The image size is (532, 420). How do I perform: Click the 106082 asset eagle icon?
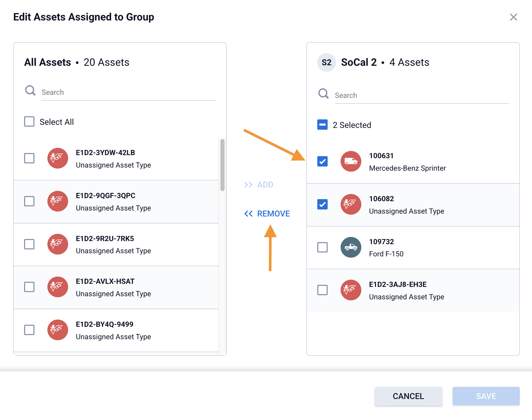pos(351,204)
